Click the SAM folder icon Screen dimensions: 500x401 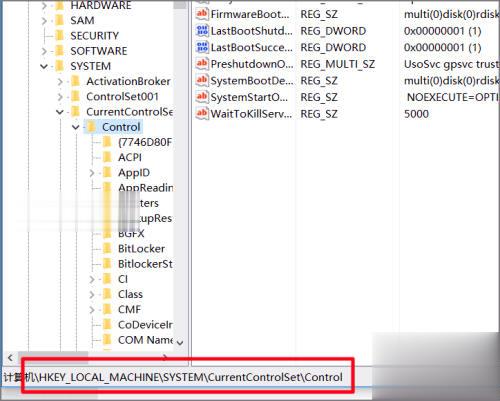(60, 20)
